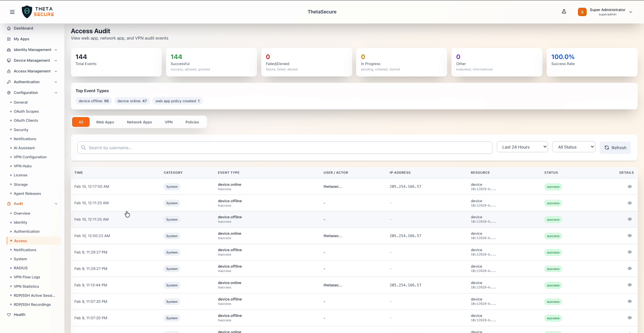Click the username search field
The height and width of the screenshot is (333, 644).
coord(235,148)
